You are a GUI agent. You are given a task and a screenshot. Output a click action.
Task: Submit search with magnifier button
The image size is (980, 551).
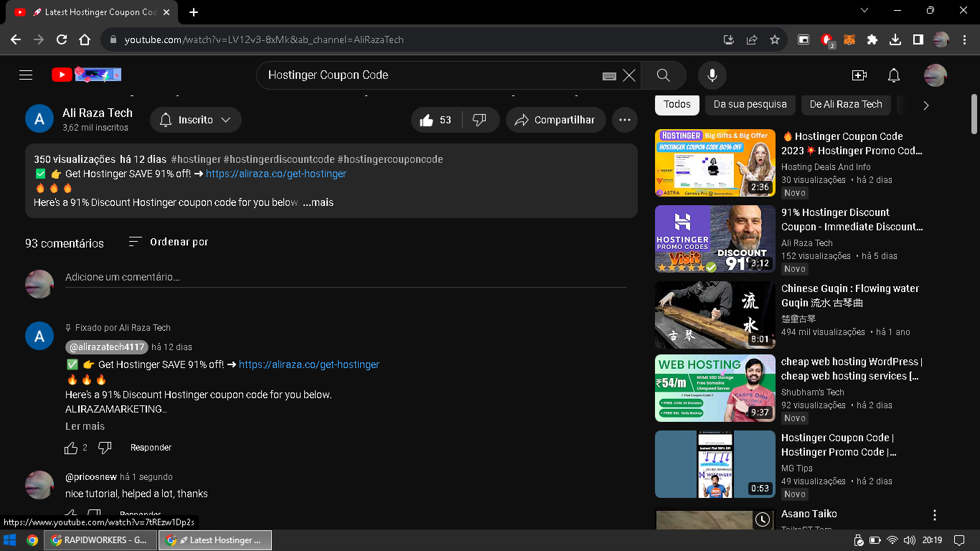[664, 75]
